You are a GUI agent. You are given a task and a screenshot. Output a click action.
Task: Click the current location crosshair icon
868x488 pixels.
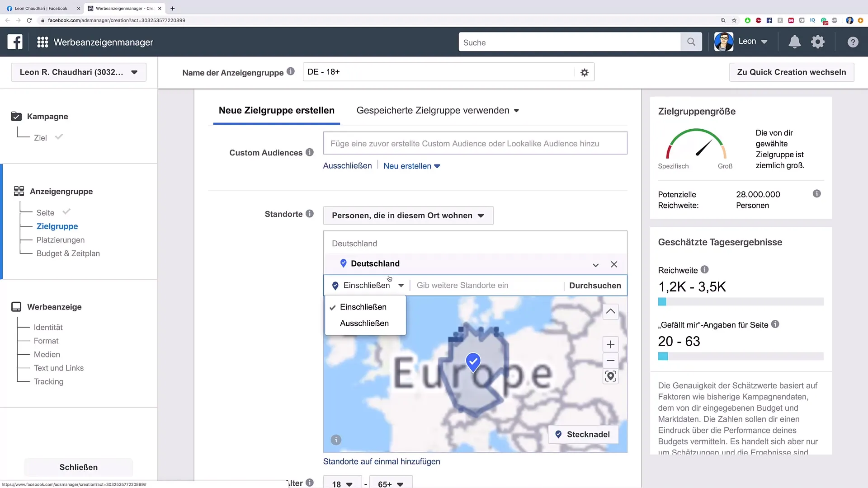pos(610,375)
